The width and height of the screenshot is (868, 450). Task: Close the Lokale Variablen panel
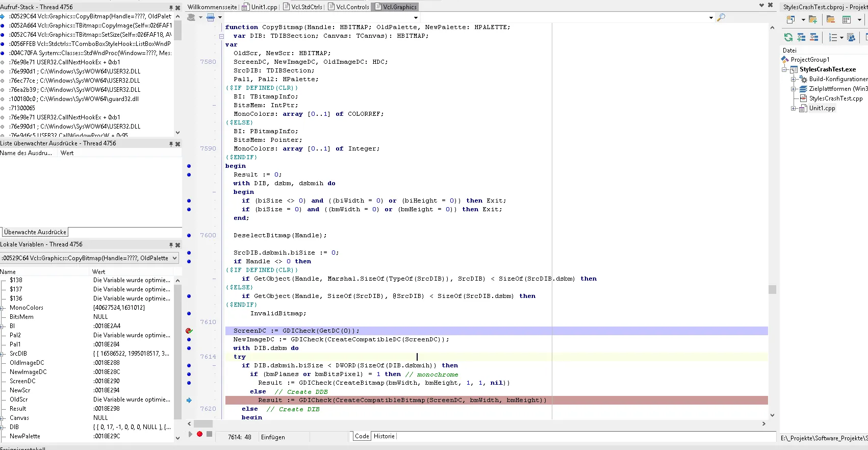(x=177, y=245)
